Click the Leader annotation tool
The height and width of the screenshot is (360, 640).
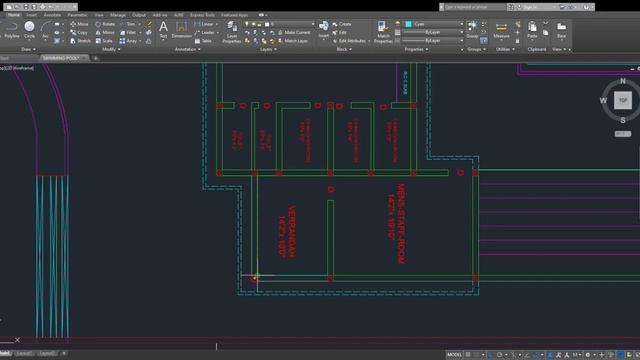[x=204, y=32]
